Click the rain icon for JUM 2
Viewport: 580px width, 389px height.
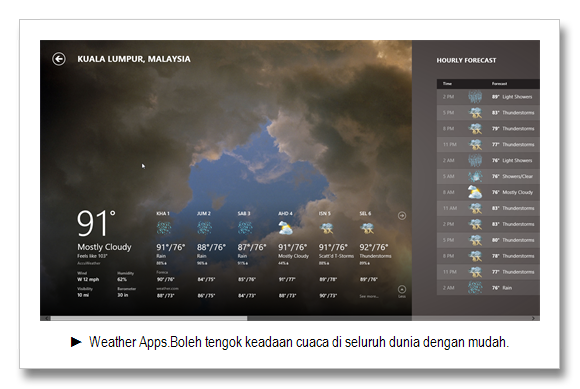205,228
